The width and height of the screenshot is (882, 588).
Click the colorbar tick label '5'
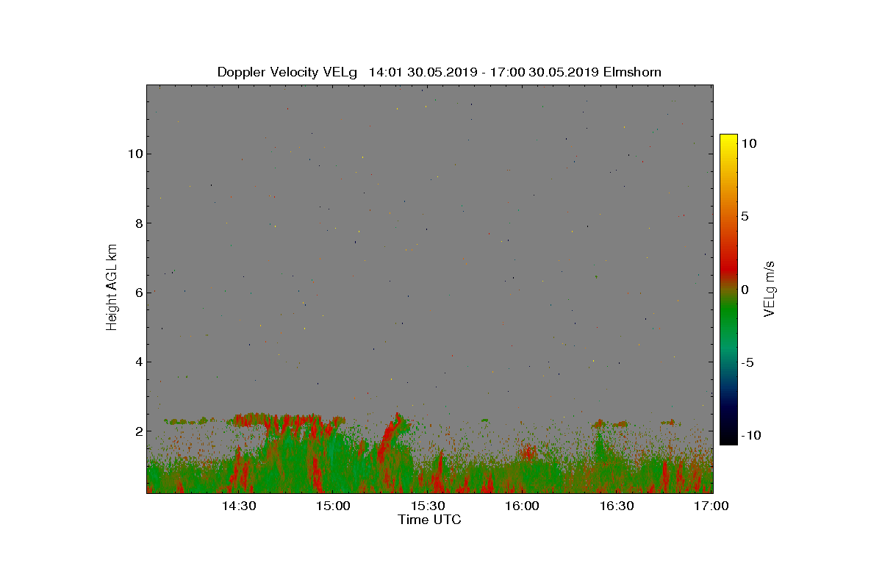pos(745,217)
